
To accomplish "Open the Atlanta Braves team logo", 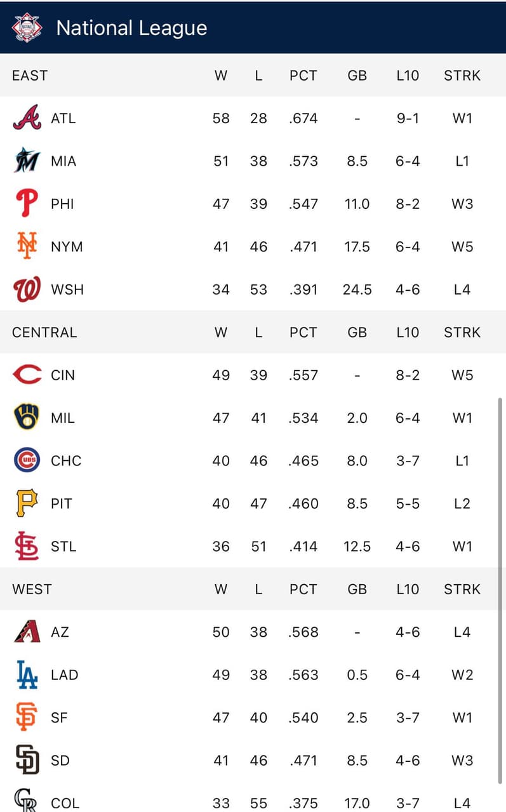I will pos(27,118).
